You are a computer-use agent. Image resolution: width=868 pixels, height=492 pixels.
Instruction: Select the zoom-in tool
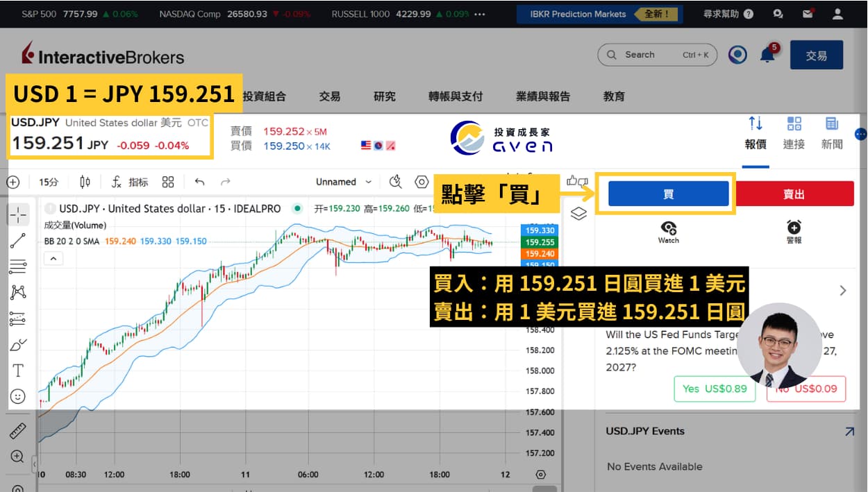(18, 457)
